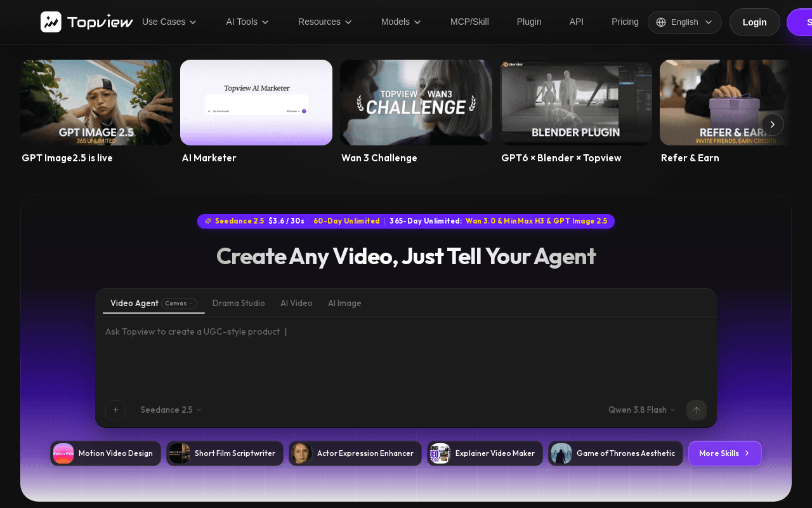Viewport: 812px width, 508px height.
Task: Expand the AI Tools menu
Action: tap(247, 22)
